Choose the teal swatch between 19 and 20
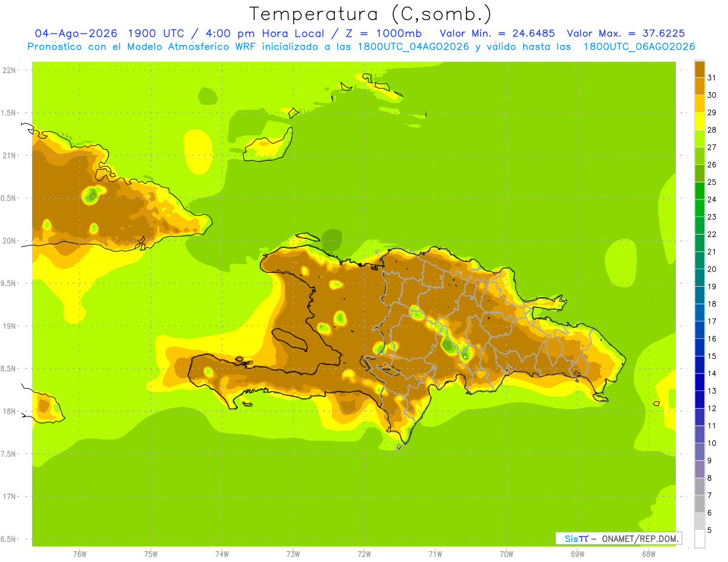This screenshot has height=562, width=728. 699,278
